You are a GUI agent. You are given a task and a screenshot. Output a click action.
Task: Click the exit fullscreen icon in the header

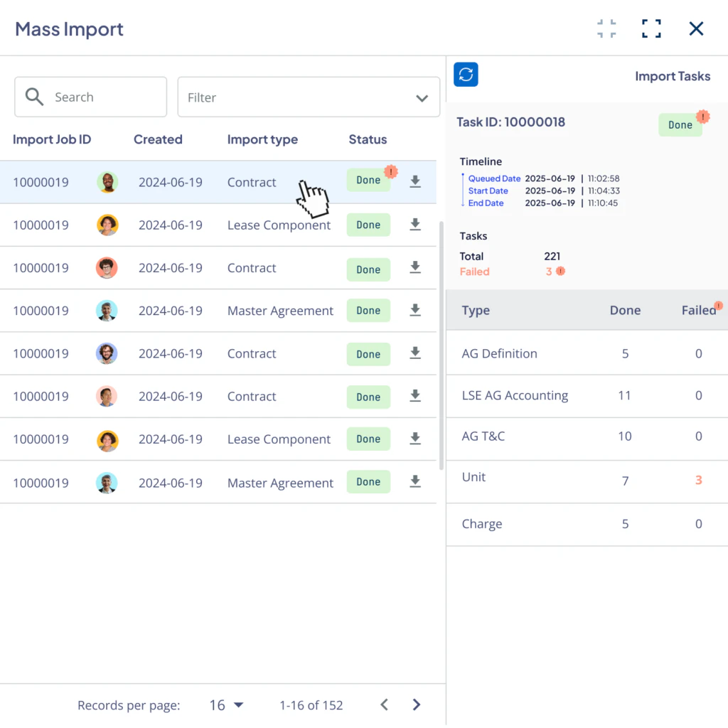point(606,28)
